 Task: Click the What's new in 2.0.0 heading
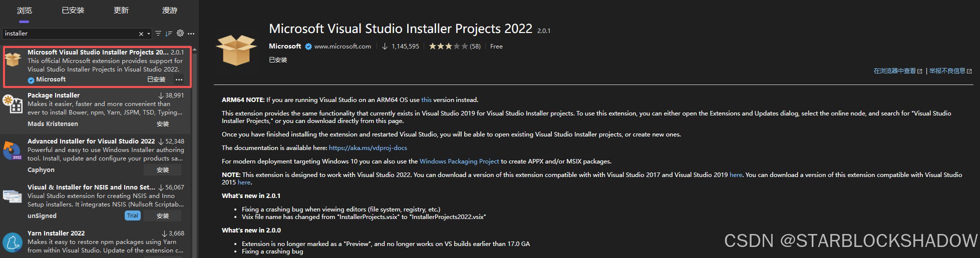tap(251, 230)
